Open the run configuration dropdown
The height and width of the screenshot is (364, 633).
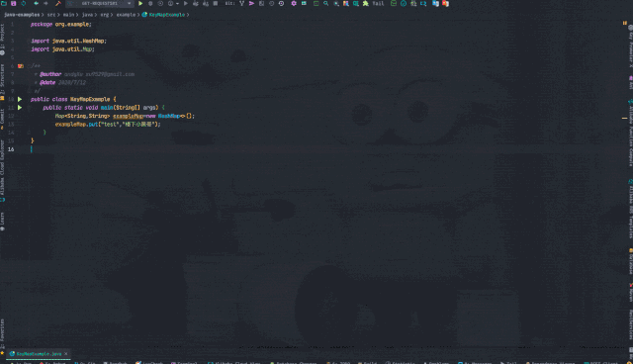pyautogui.click(x=100, y=3)
